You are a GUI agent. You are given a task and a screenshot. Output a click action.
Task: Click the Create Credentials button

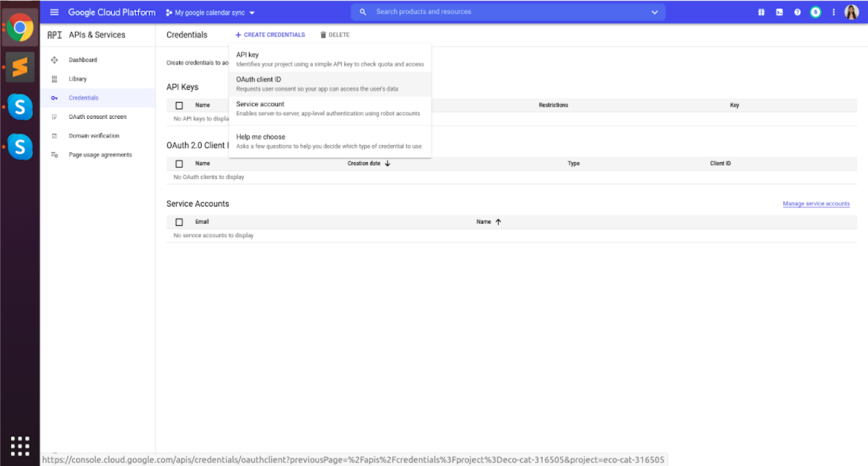271,35
